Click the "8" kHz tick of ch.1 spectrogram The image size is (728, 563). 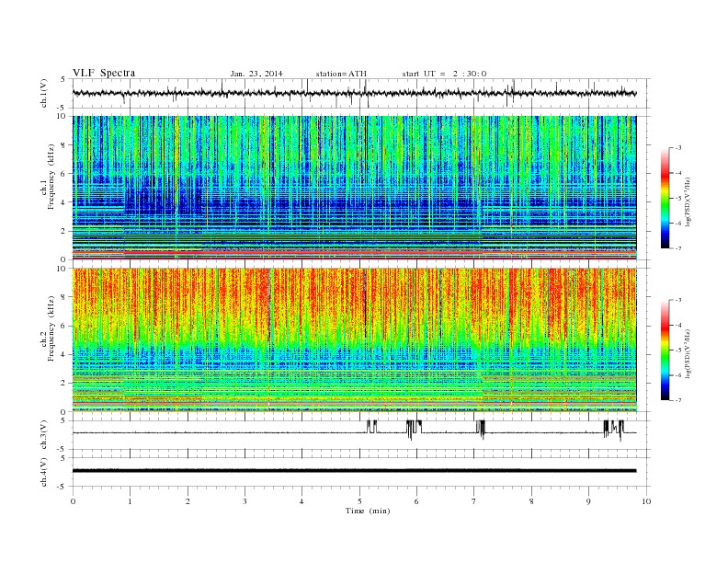pos(63,145)
